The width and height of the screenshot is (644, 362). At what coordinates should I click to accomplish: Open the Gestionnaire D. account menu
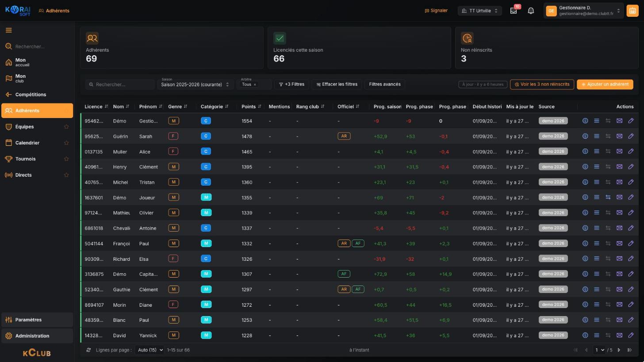tap(584, 11)
